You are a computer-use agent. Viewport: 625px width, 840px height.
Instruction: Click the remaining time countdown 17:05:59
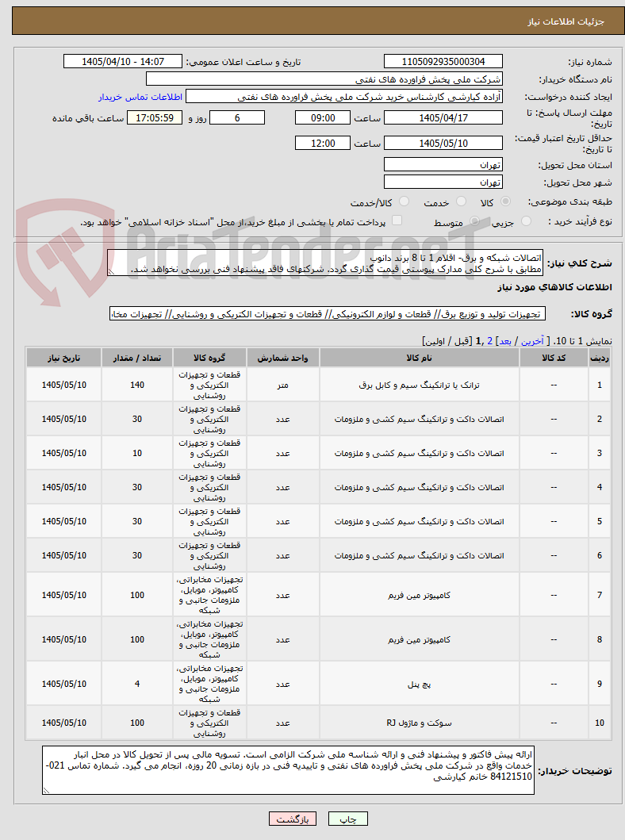(x=154, y=118)
